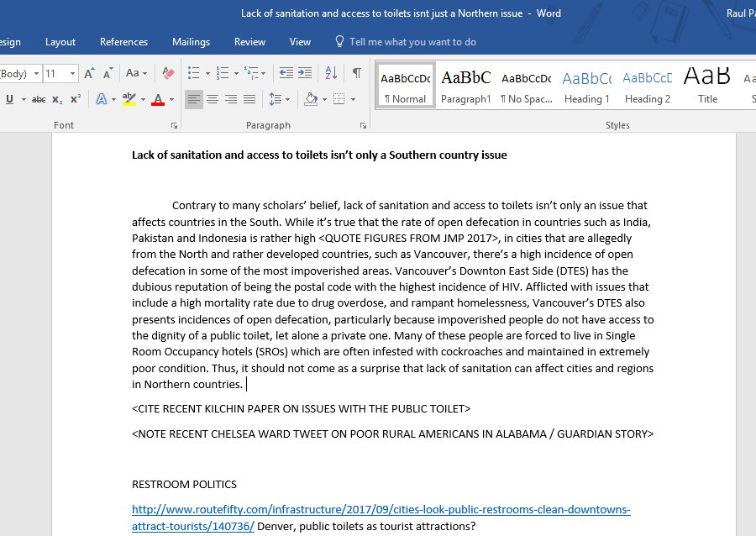This screenshot has height=536, width=756.
Task: Align paragraph text to the right
Action: (231, 99)
